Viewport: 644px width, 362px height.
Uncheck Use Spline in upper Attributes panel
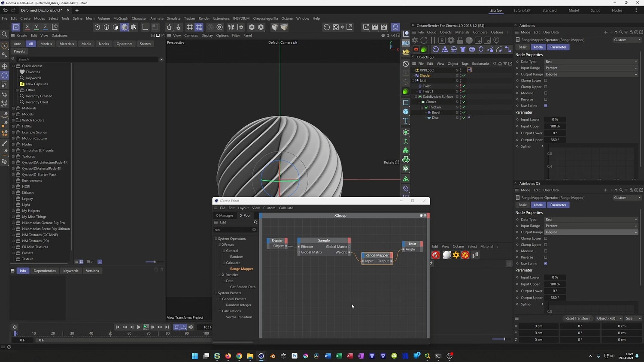[x=546, y=106]
